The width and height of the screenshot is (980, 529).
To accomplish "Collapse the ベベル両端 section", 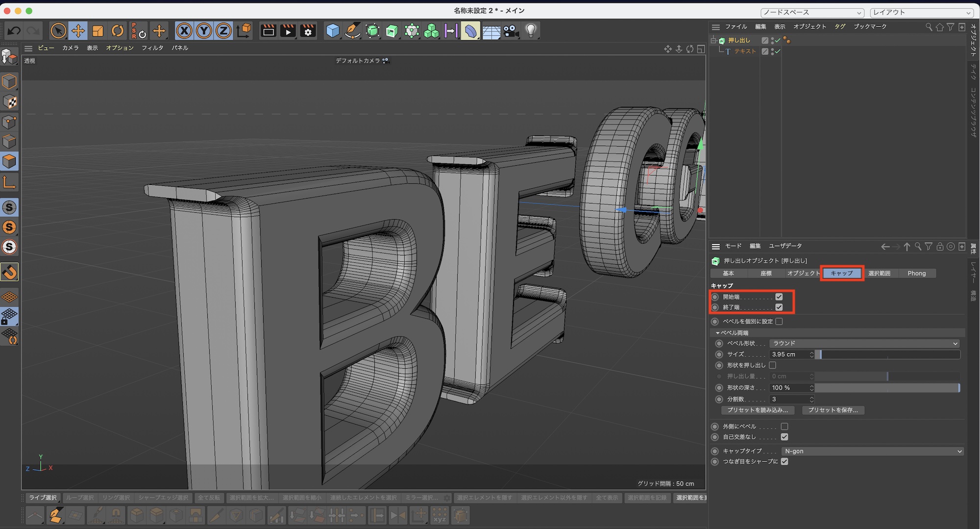I will (718, 333).
